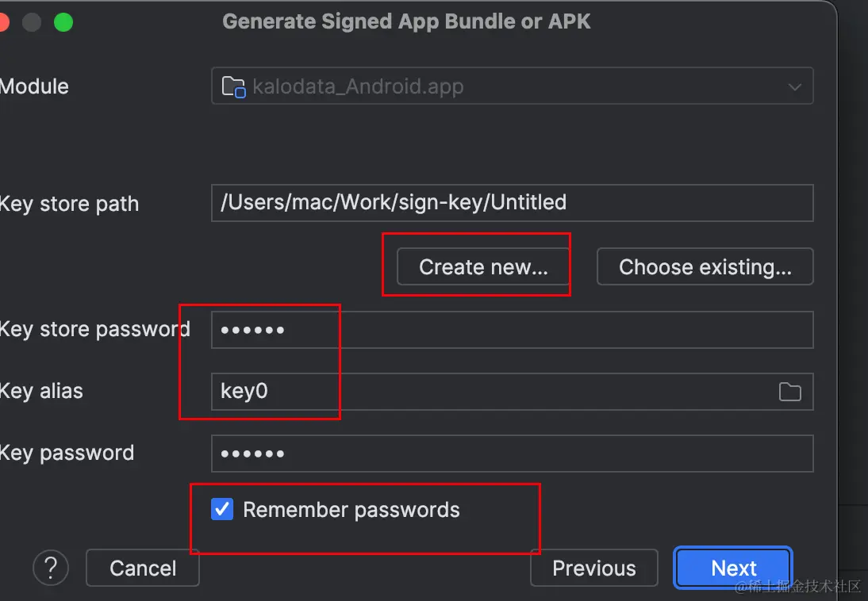The width and height of the screenshot is (868, 601).
Task: Open help with the question mark button
Action: [51, 568]
